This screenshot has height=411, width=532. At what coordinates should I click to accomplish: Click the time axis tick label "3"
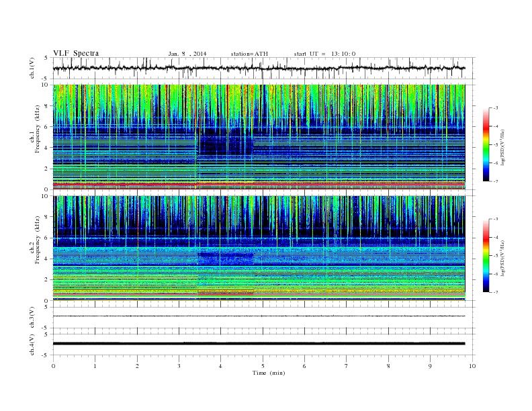click(179, 366)
